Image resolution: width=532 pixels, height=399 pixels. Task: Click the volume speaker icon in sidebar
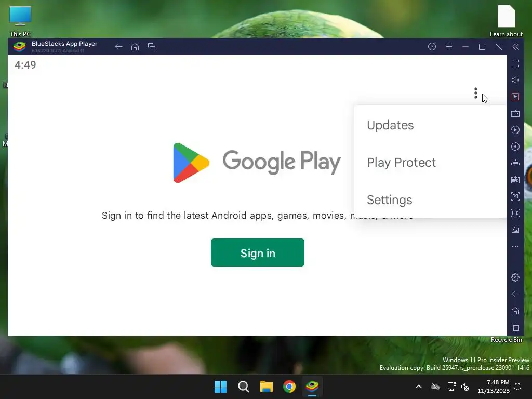pyautogui.click(x=515, y=80)
